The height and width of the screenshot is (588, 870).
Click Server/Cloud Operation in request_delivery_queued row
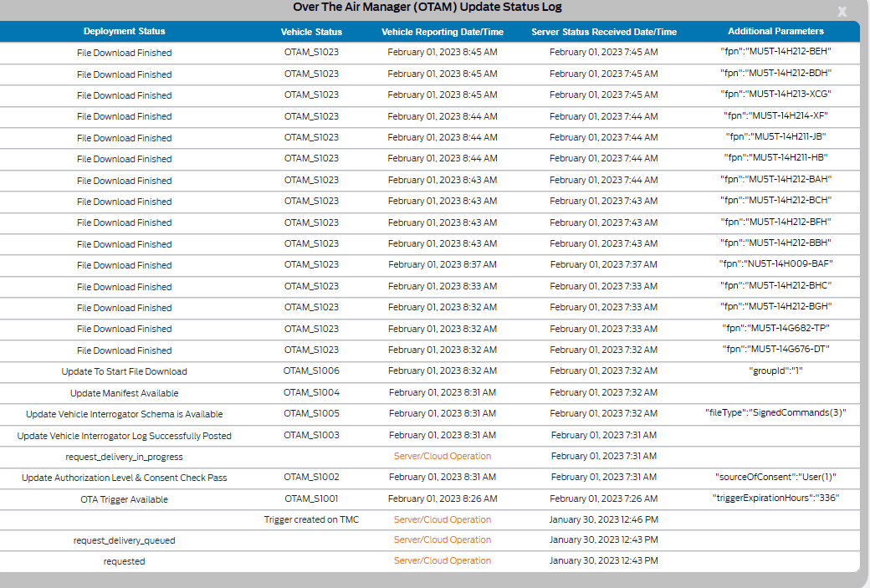click(442, 540)
